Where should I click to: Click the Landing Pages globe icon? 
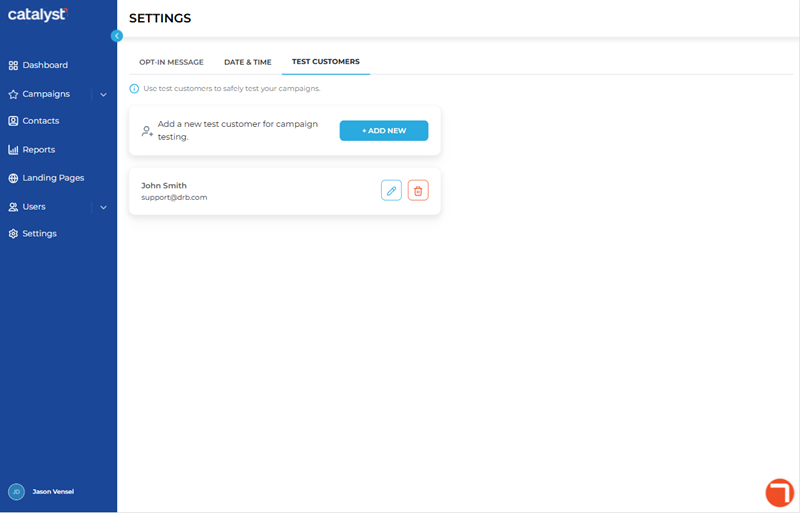click(x=13, y=178)
